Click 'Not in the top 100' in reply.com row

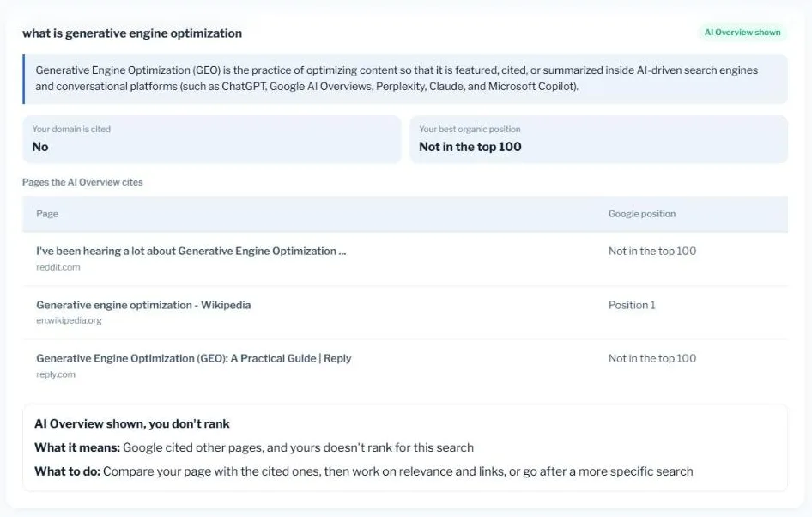tap(652, 358)
